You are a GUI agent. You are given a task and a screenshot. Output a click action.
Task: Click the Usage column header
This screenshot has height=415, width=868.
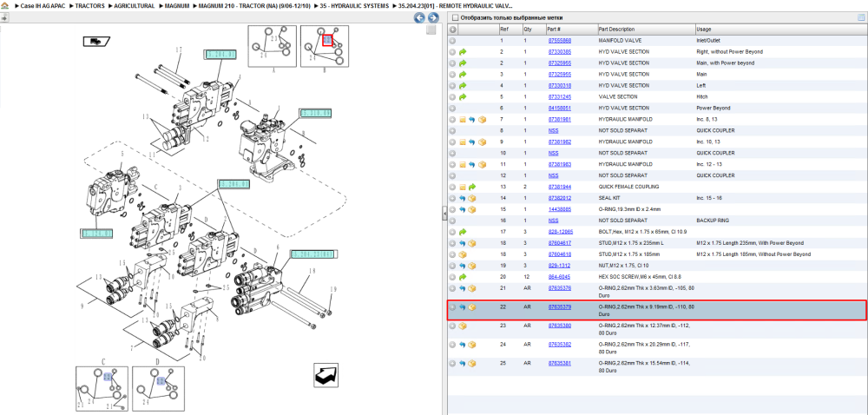tap(704, 30)
